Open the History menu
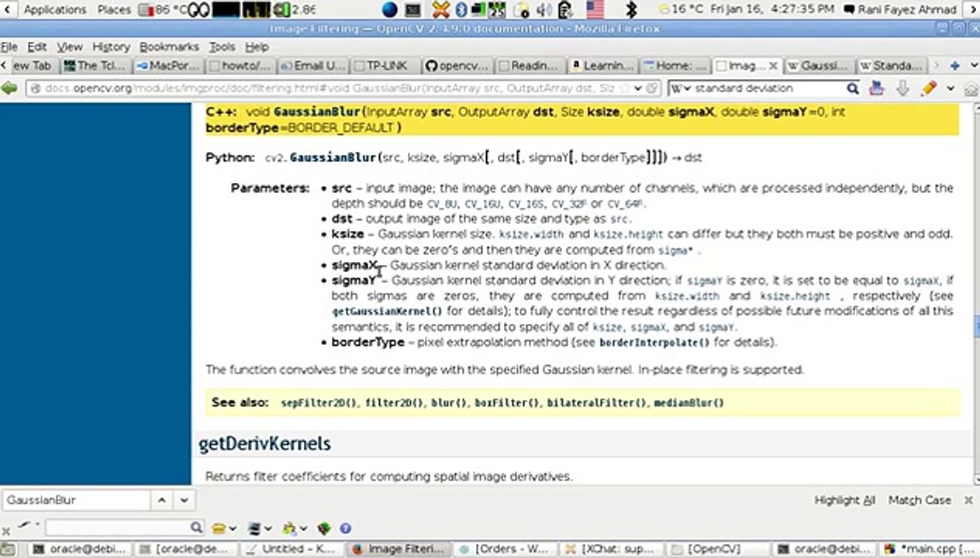The height and width of the screenshot is (558, 980). click(112, 46)
